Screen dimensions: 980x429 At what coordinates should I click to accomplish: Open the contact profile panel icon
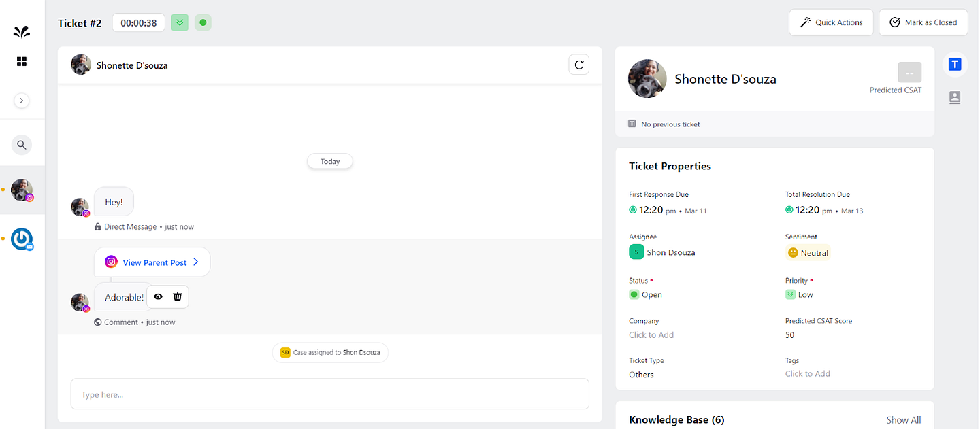click(955, 97)
